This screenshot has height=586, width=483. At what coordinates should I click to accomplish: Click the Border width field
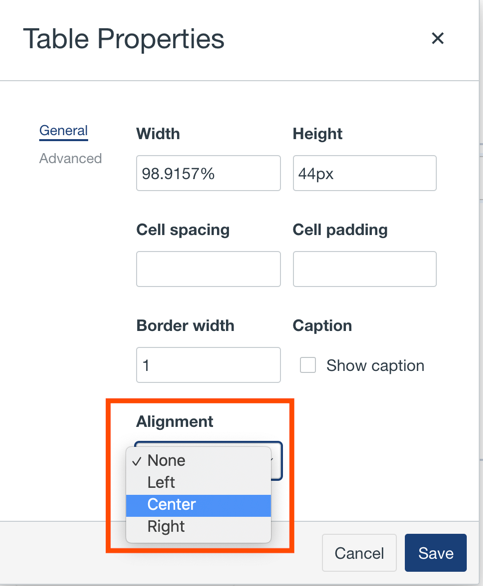208,365
